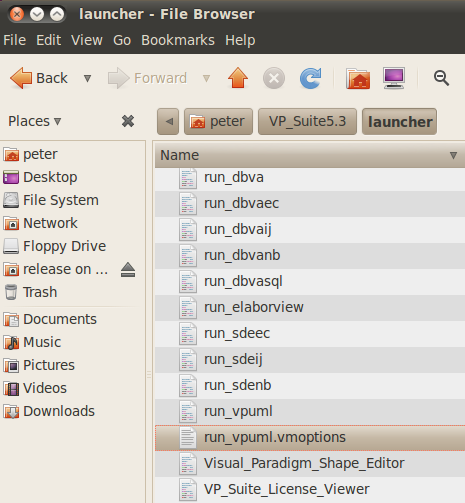Open the Edit menu
This screenshot has width=465, height=503.
49,40
